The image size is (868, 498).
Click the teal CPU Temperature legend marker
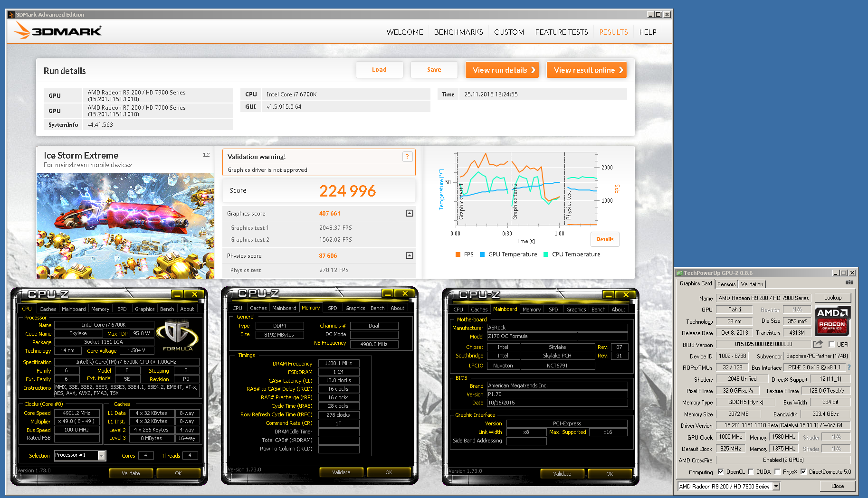[546, 254]
